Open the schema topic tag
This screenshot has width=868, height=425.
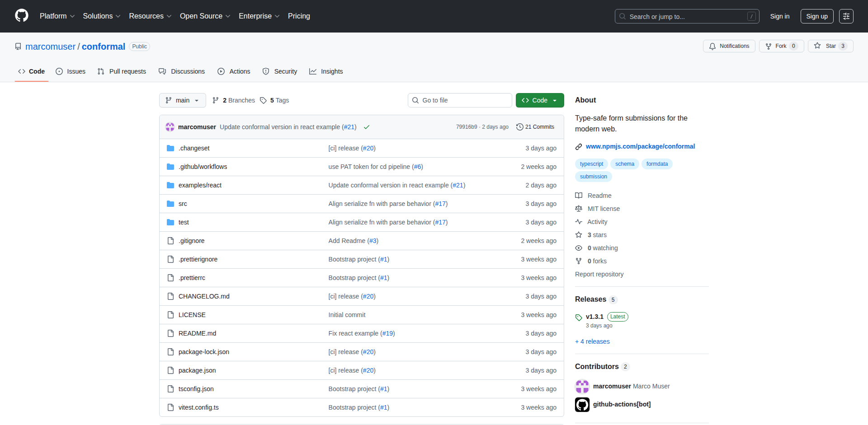(x=625, y=164)
